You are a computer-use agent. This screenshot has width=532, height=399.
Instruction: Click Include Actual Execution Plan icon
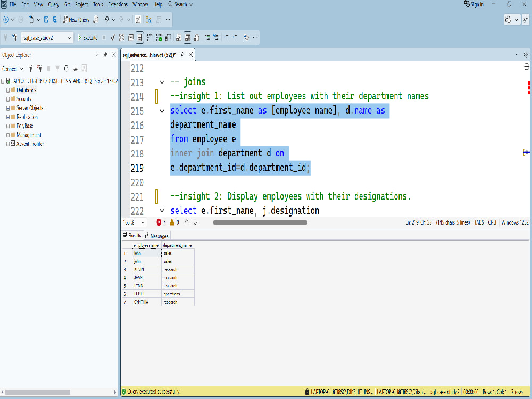(x=150, y=38)
